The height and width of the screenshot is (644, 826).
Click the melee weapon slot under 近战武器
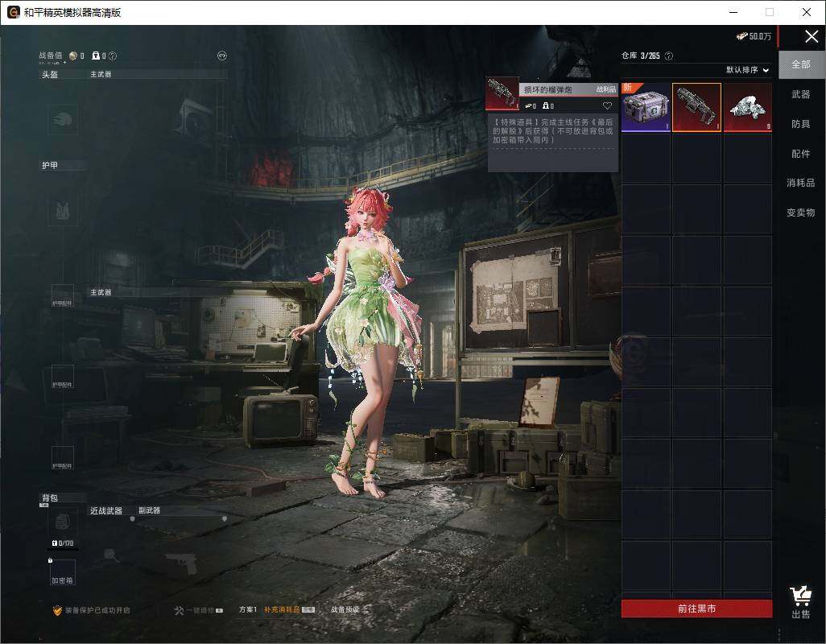pyautogui.click(x=110, y=555)
